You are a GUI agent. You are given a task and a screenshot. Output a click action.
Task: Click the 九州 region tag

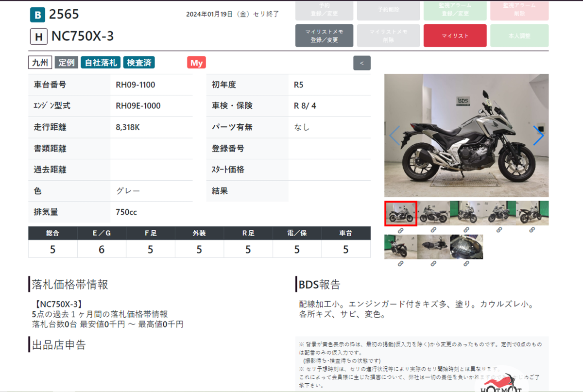tap(40, 63)
